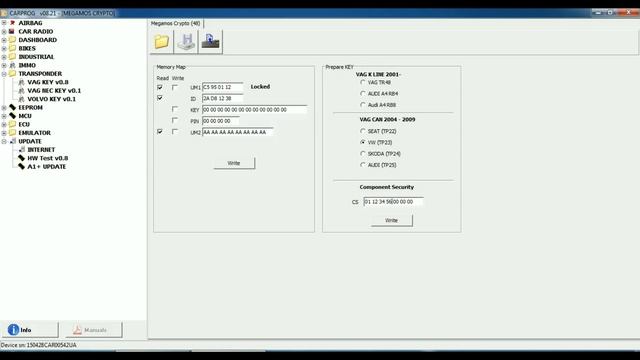Enable the Write checkbox for KEY
640x360 pixels.
(x=175, y=109)
